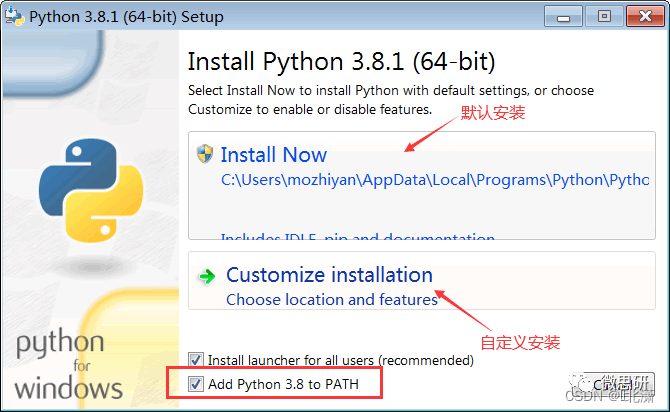Toggle the Install launcher for all users checkbox
Screen dimensions: 670x412
tap(195, 360)
